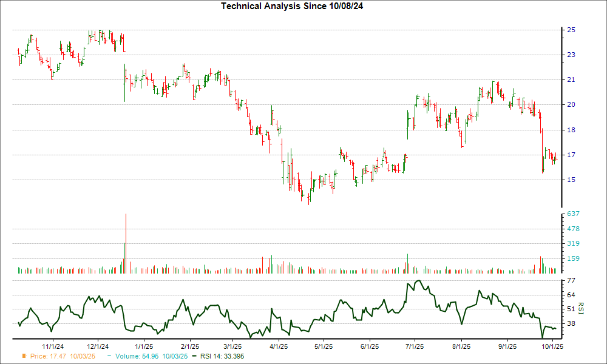Click the 1/1/25 date axis label
This screenshot has width=607, height=364.
tap(143, 346)
